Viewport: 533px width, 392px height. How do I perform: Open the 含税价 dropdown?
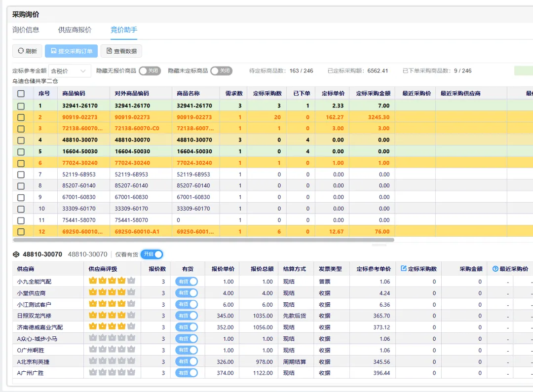tap(70, 71)
